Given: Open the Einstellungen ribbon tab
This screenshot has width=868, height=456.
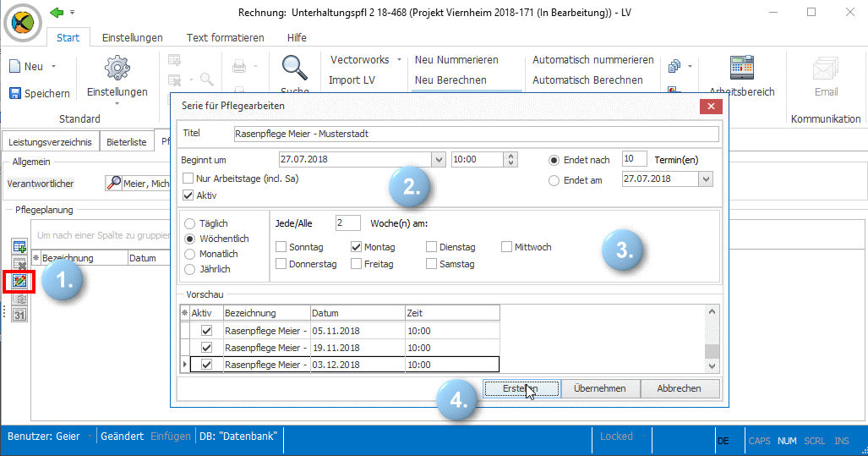Looking at the screenshot, I should (x=133, y=38).
